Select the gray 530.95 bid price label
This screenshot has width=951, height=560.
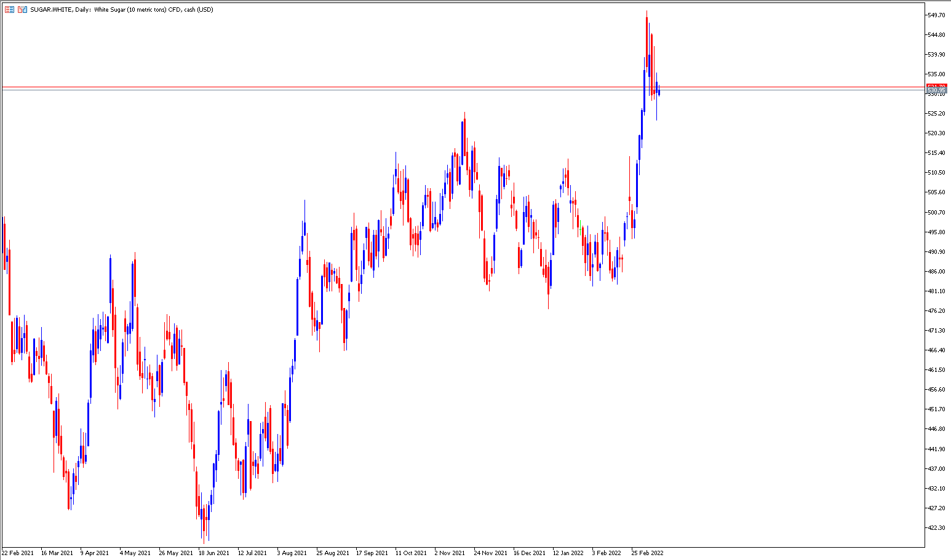coord(936,90)
